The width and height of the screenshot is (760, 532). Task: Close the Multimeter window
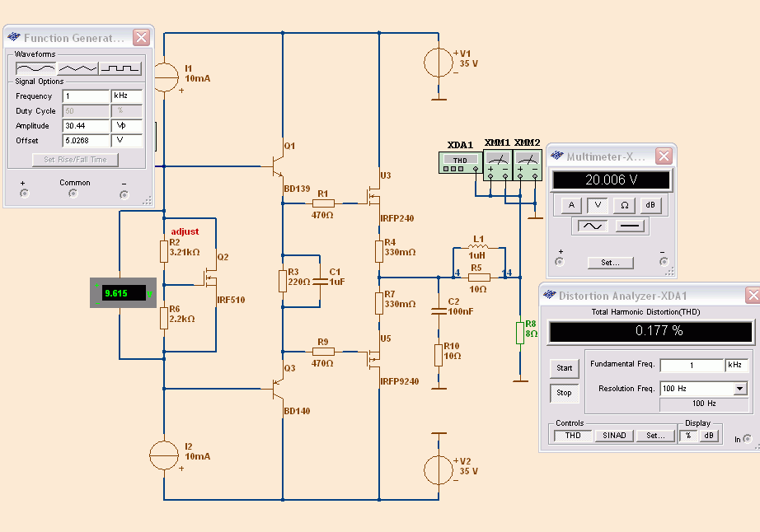[664, 156]
